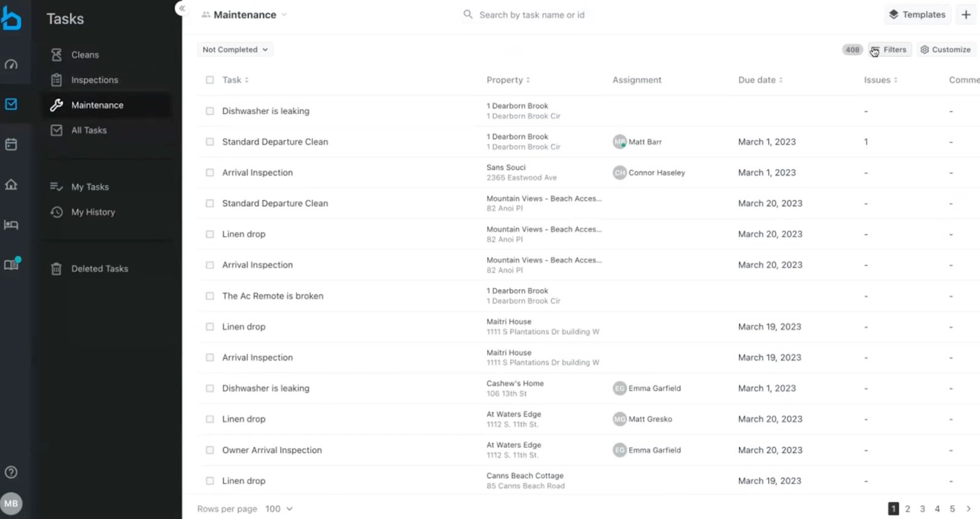The image size is (980, 519).
Task: Open the dashboard gauge icon in sidebar
Action: tap(11, 64)
